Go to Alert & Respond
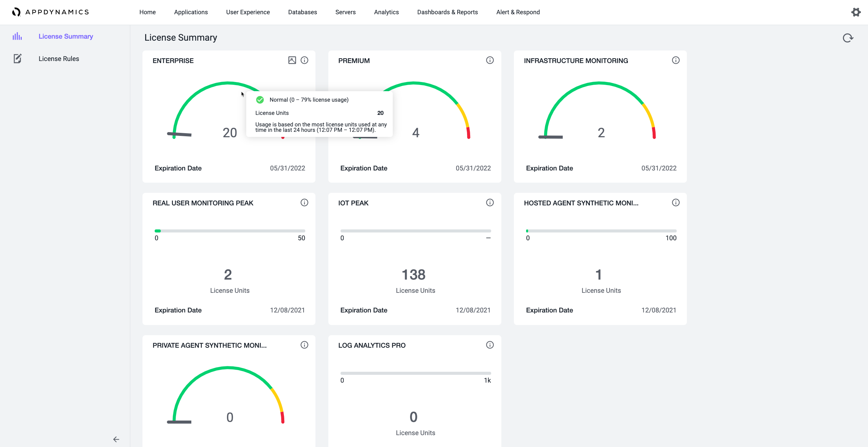Screen dimensions: 868x447 pos(518,12)
